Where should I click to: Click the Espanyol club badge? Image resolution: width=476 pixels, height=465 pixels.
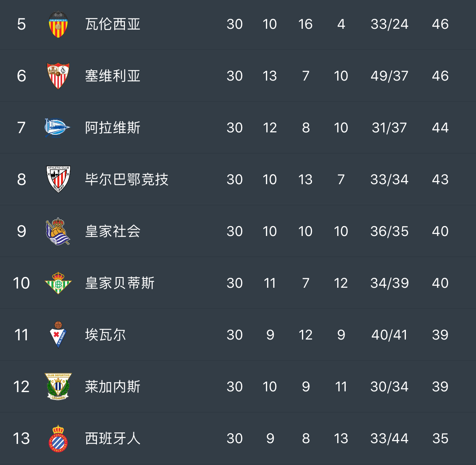tap(58, 438)
